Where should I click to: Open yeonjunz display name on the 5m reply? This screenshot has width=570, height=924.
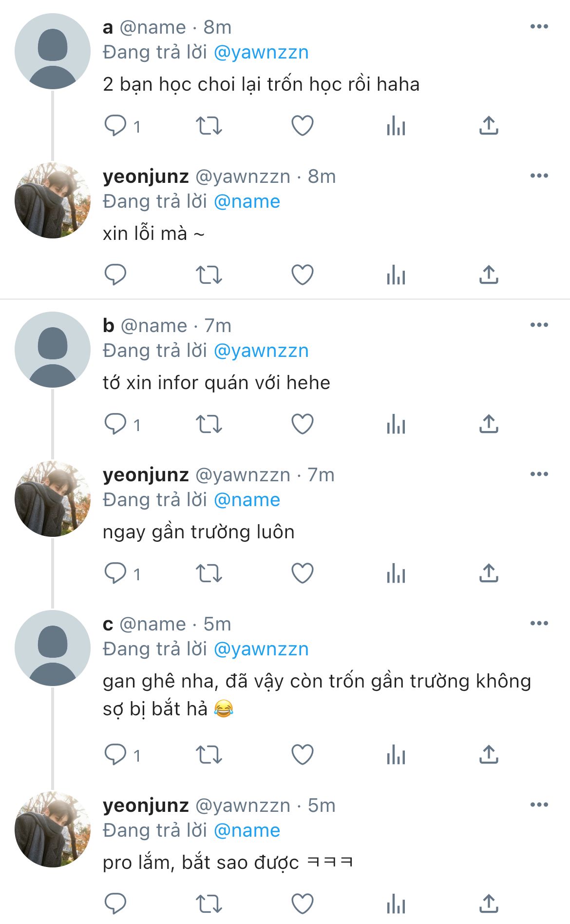click(146, 806)
